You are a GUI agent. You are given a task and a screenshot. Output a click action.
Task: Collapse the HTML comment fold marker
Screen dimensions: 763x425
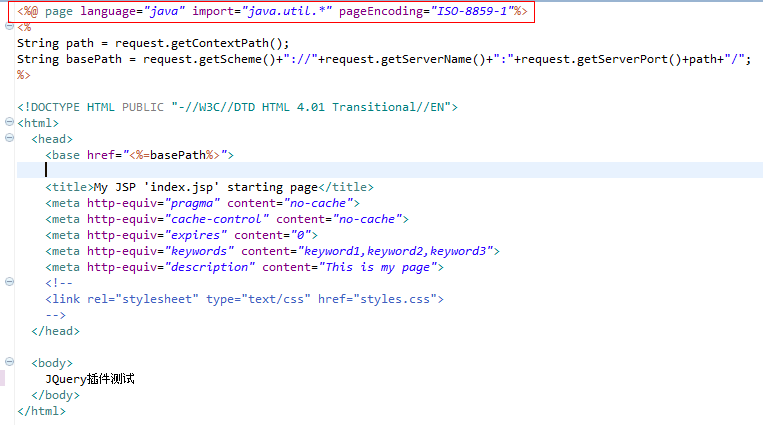9,281
